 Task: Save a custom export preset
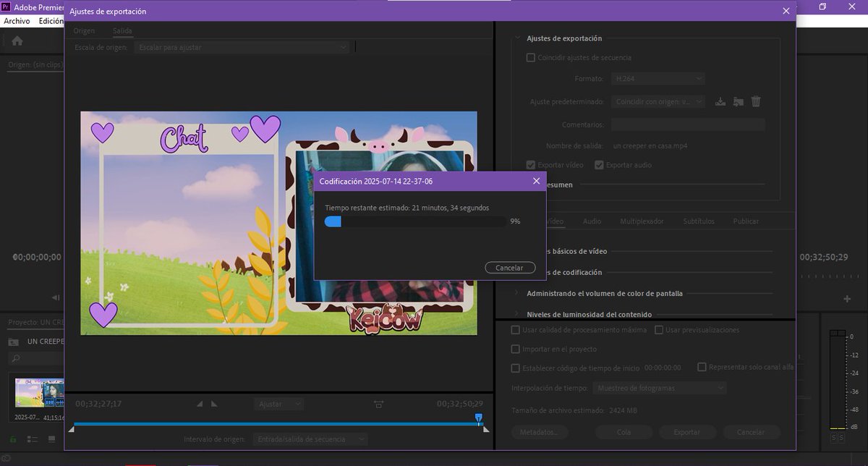click(x=720, y=101)
